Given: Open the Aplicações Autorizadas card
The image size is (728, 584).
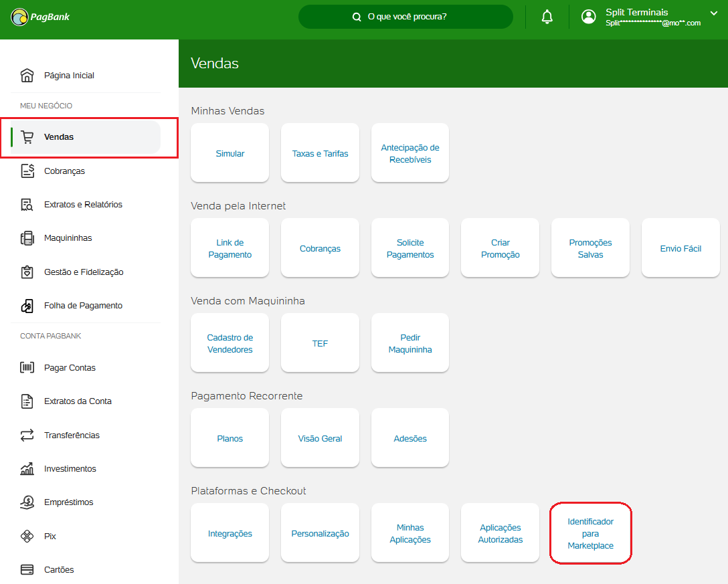Looking at the screenshot, I should [x=500, y=533].
